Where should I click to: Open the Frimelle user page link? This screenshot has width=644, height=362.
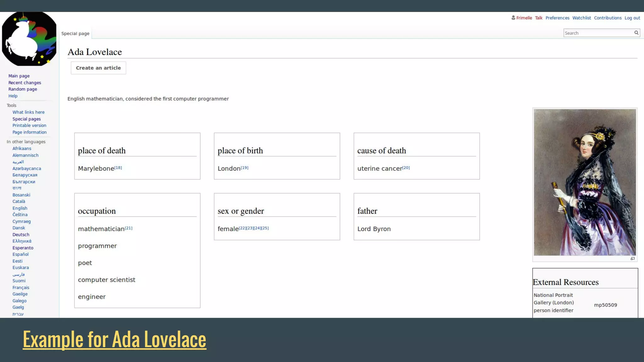pyautogui.click(x=524, y=18)
